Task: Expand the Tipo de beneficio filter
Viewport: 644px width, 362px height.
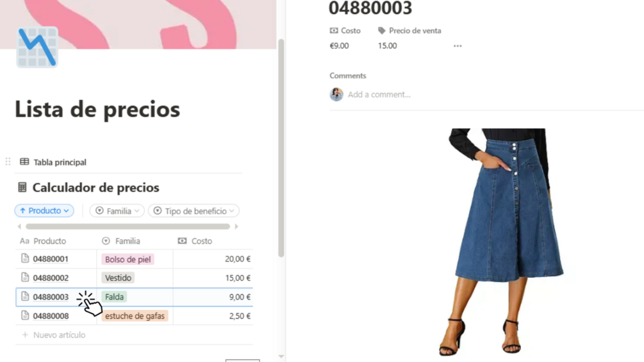Action: [x=194, y=211]
